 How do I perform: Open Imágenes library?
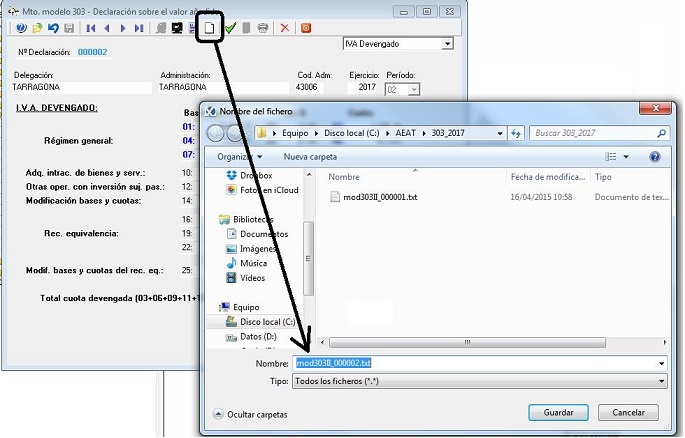pyautogui.click(x=252, y=249)
